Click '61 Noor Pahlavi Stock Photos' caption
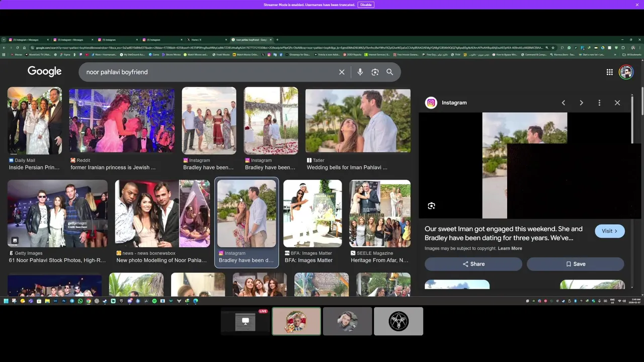644x362 pixels. [57, 260]
